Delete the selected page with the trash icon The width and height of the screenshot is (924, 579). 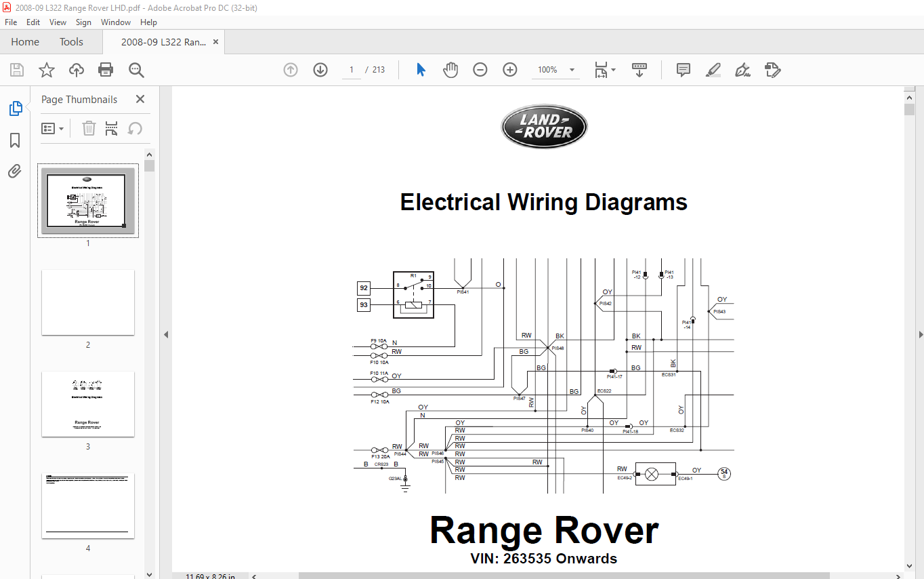point(89,128)
